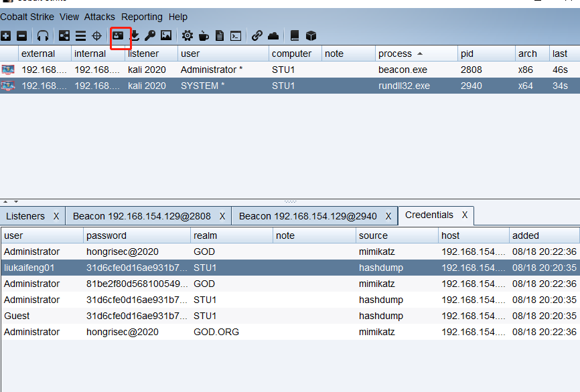Close the Credentials tab
The width and height of the screenshot is (580, 392).
(465, 215)
